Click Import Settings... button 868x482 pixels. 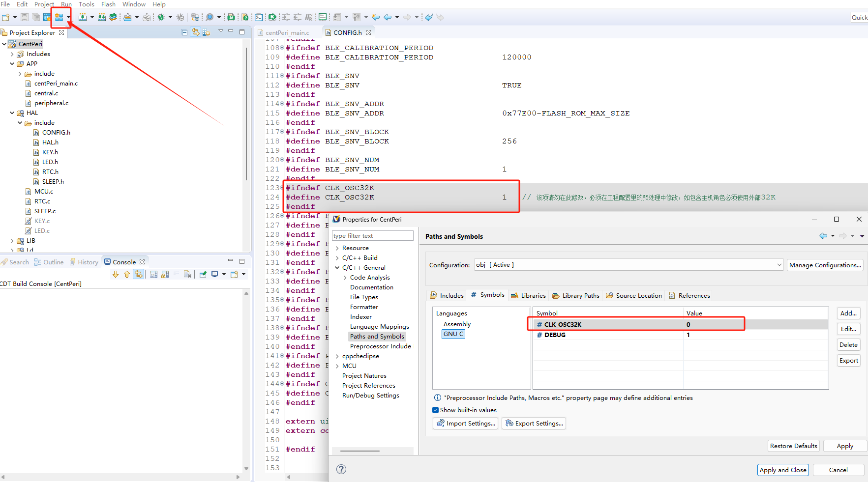(x=465, y=423)
